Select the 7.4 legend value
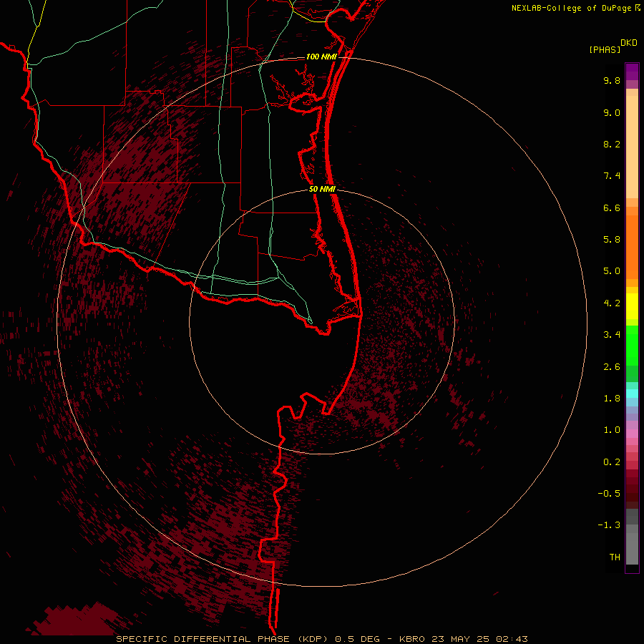This screenshot has width=644, height=644. click(x=612, y=176)
